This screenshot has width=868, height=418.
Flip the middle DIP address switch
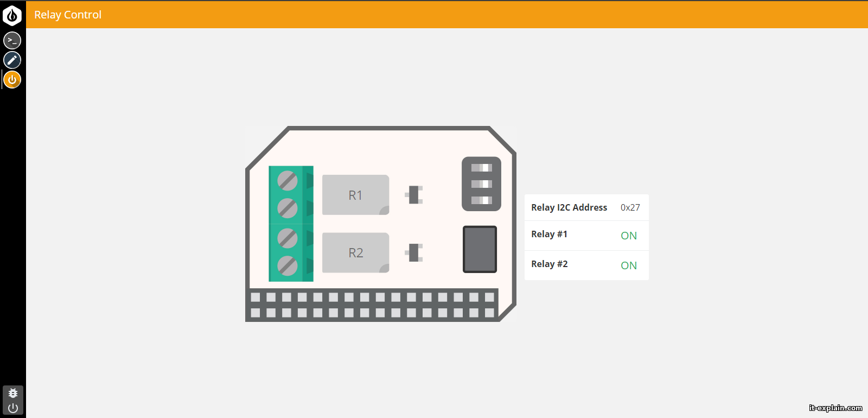[x=481, y=184]
